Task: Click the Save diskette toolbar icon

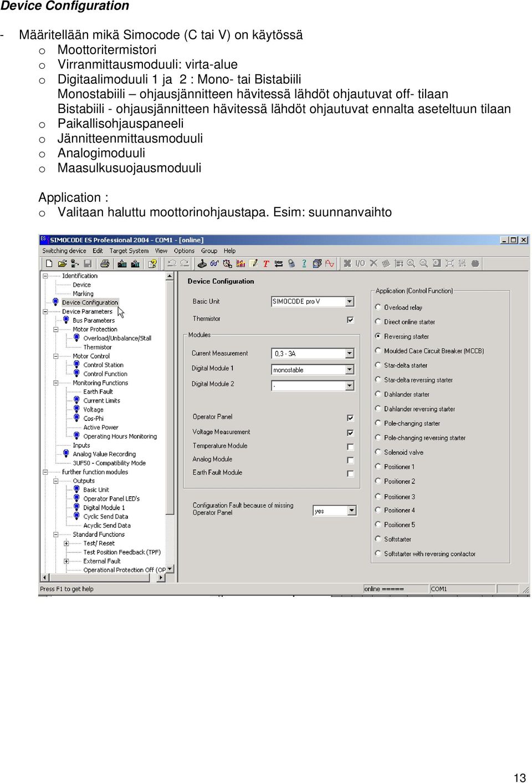Action: point(88,263)
